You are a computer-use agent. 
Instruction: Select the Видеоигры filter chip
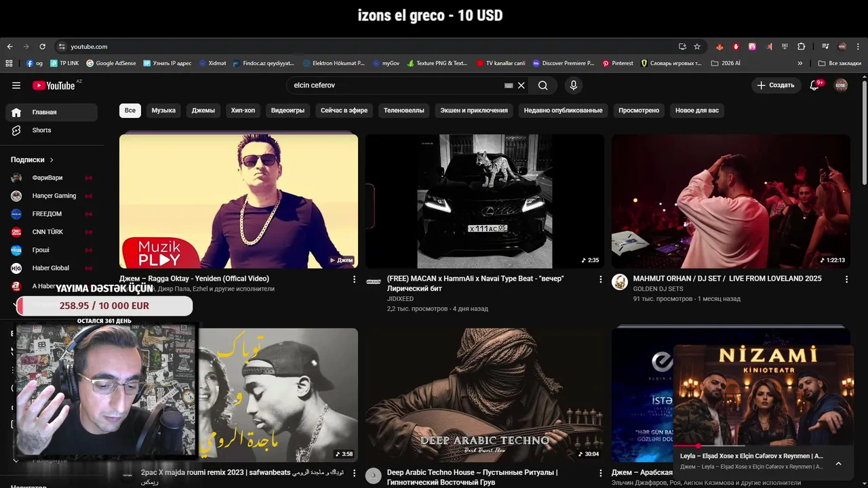(288, 110)
